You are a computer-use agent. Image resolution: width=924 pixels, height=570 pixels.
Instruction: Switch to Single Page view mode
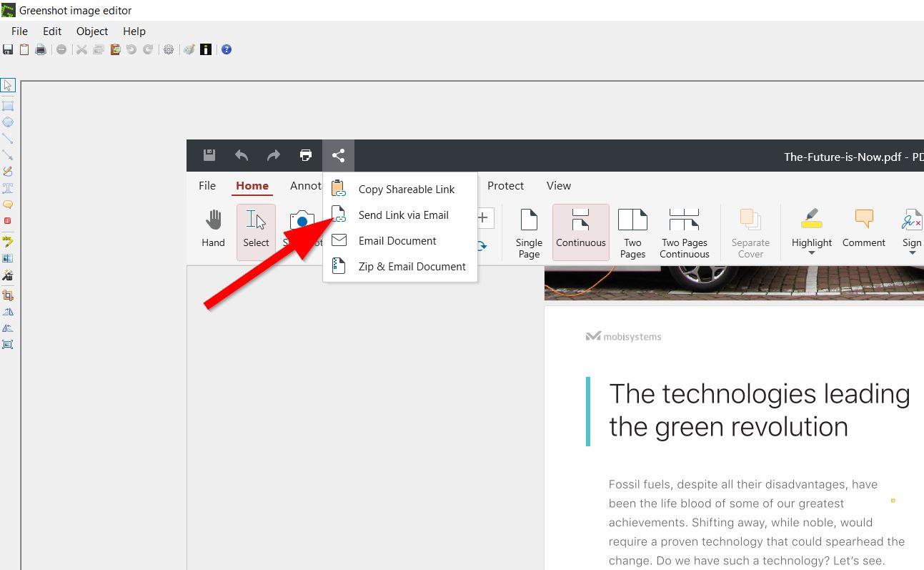pyautogui.click(x=529, y=230)
